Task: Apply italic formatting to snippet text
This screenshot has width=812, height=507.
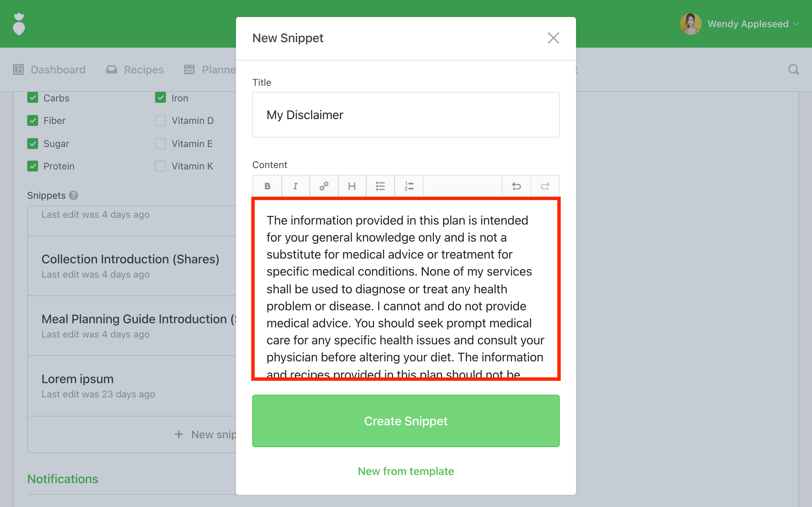Action: click(295, 186)
